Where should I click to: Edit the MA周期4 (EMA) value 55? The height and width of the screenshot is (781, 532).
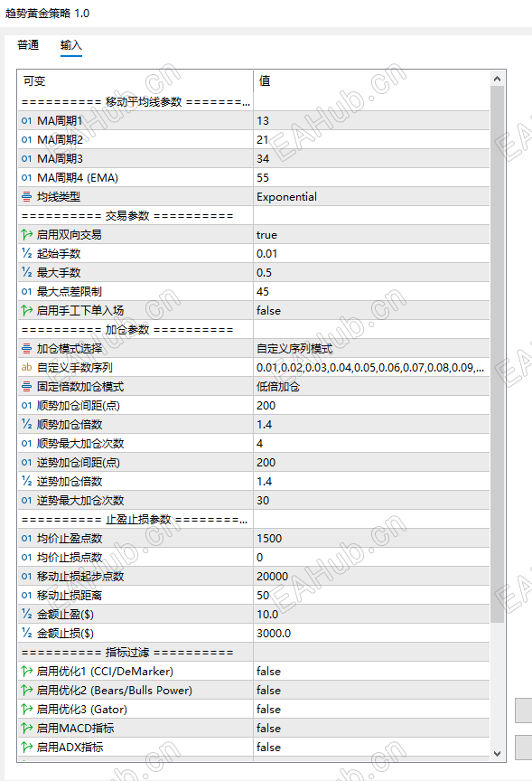pyautogui.click(x=371, y=177)
